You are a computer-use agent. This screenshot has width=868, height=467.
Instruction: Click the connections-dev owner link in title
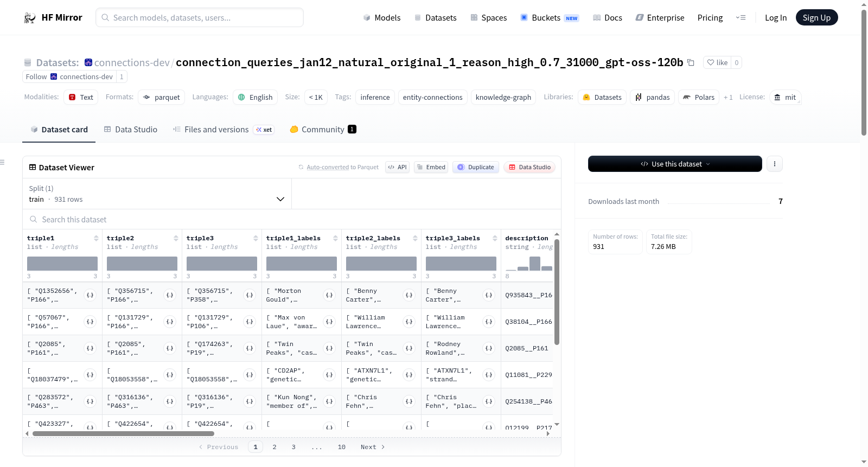[132, 62]
